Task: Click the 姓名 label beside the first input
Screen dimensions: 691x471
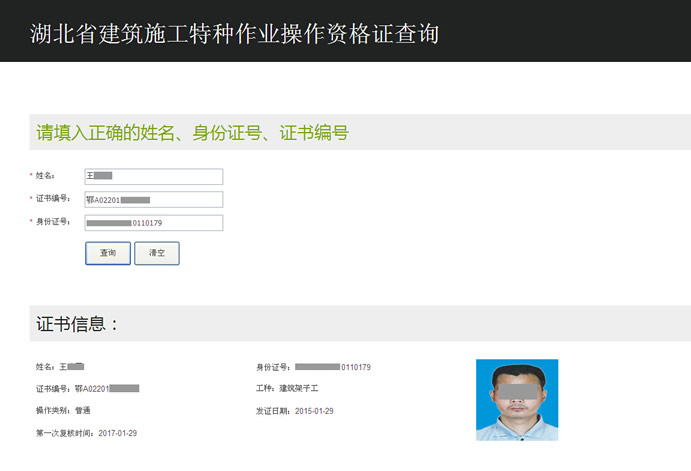Action: pos(45,176)
